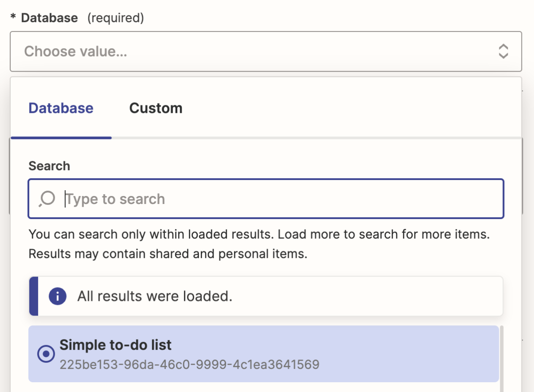
Task: Click the '(required)' text beside Database
Action: coord(116,18)
